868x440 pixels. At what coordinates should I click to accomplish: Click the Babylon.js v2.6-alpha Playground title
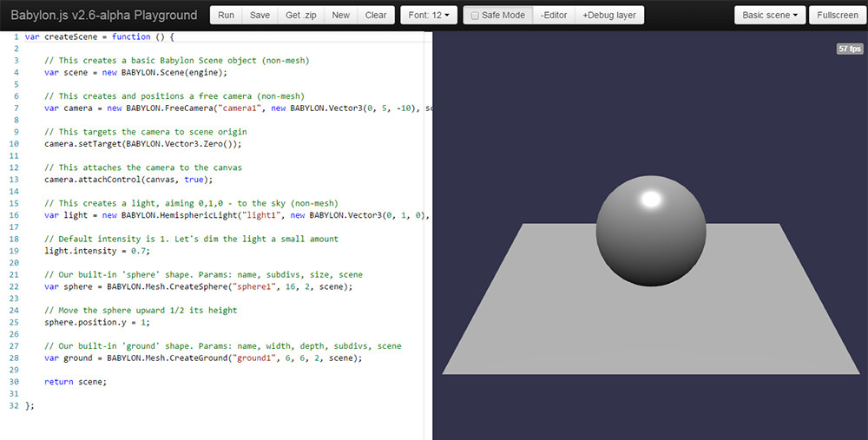click(x=103, y=15)
